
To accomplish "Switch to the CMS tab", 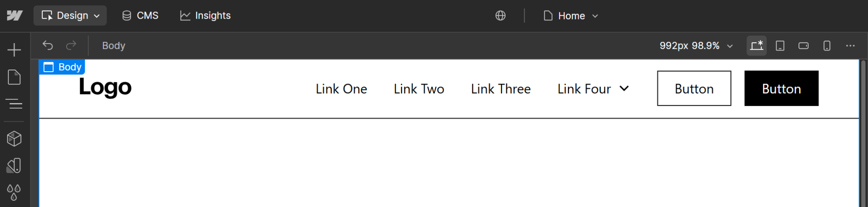I will pyautogui.click(x=140, y=16).
